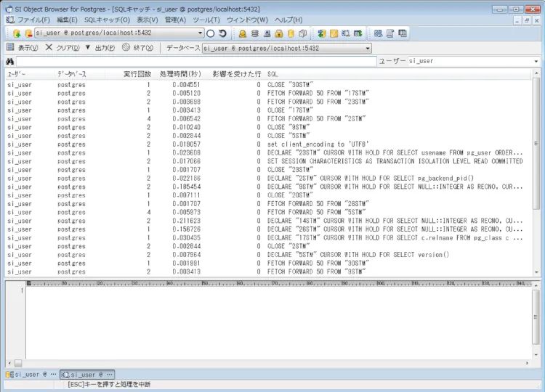Select row DECLARE "17STM" c.relname FROM pg_class
This screenshot has width=545, height=392.
[x=267, y=238]
